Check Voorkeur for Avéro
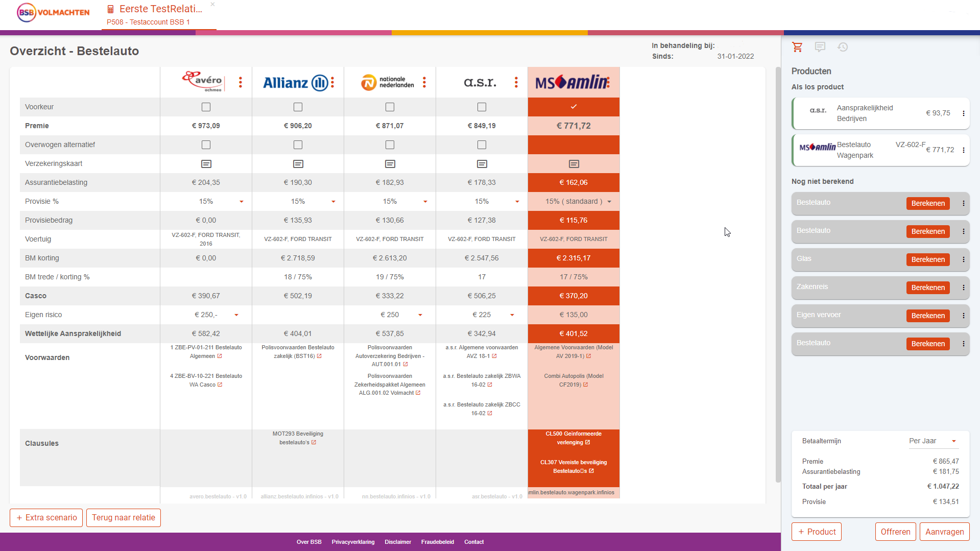 (x=206, y=107)
